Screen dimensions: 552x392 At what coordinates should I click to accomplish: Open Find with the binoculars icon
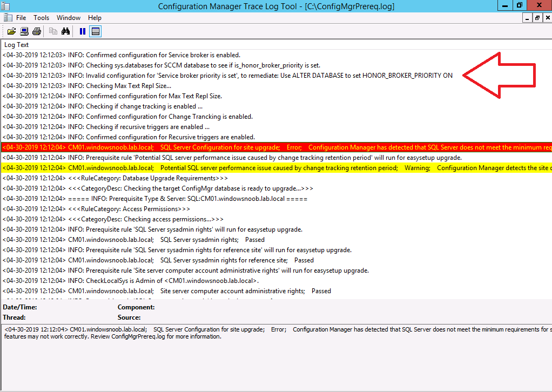pyautogui.click(x=65, y=31)
